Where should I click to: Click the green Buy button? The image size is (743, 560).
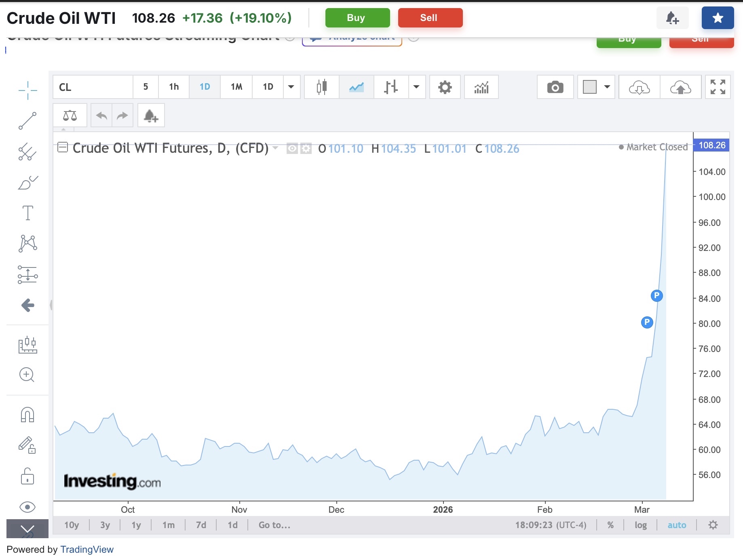click(x=357, y=18)
